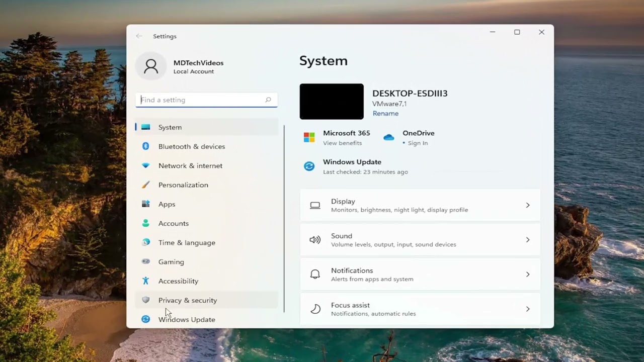Click the Accounts person icon in sidebar

coord(145,223)
